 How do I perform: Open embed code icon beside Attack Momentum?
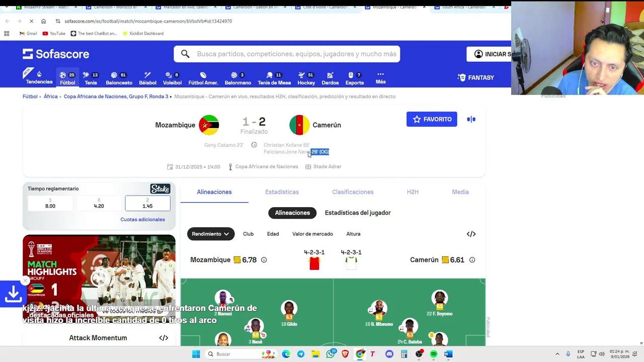164,338
